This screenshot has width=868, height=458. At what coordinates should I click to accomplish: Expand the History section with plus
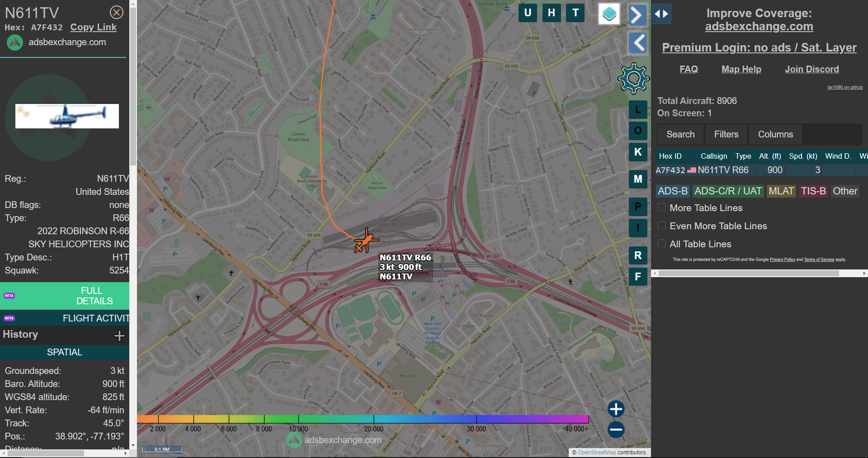[119, 335]
